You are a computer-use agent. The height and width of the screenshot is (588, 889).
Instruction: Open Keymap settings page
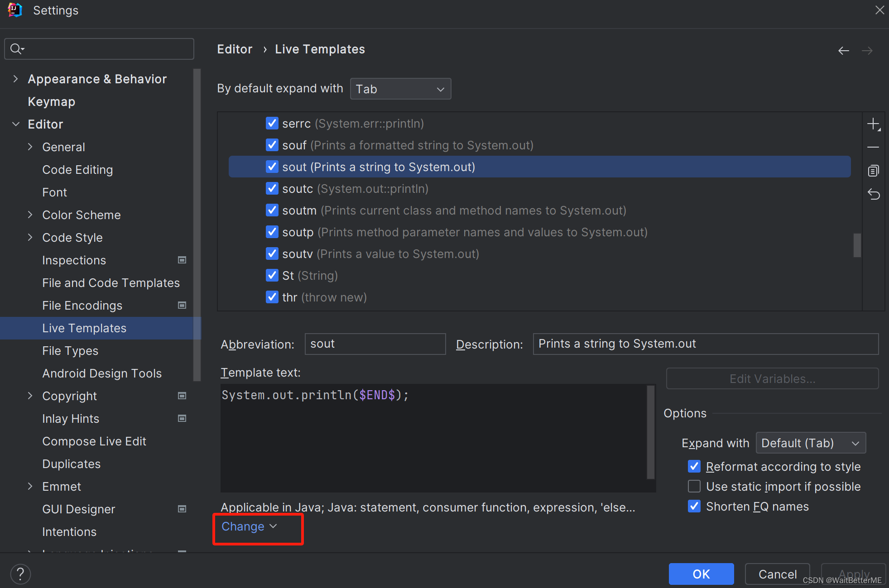[52, 101]
